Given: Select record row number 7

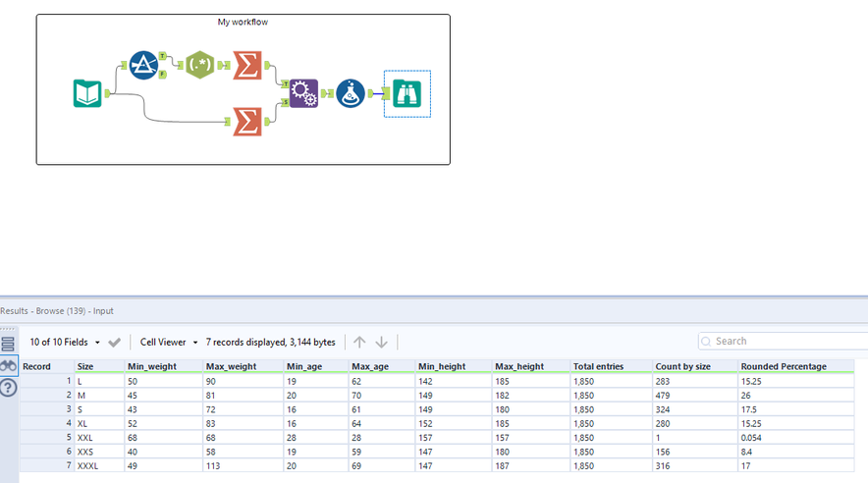Looking at the screenshot, I should (47, 466).
